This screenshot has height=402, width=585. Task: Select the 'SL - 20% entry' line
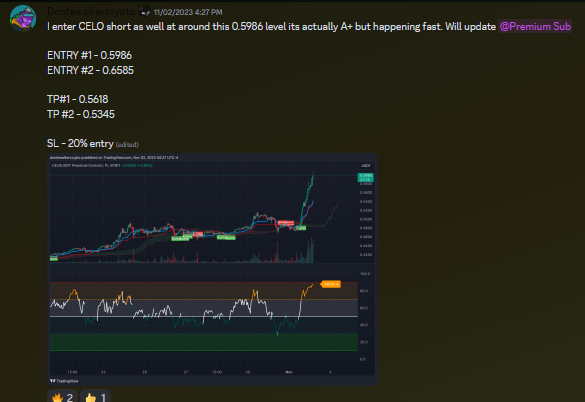pos(80,143)
